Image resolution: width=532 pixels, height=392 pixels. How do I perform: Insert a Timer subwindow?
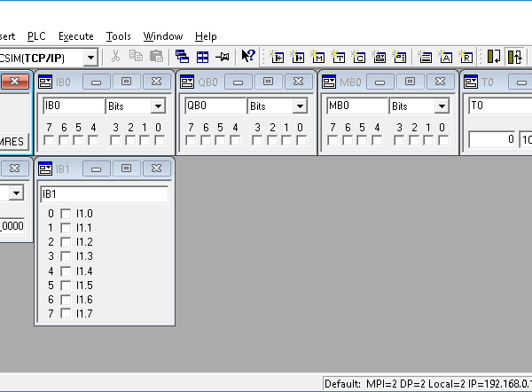click(x=338, y=57)
